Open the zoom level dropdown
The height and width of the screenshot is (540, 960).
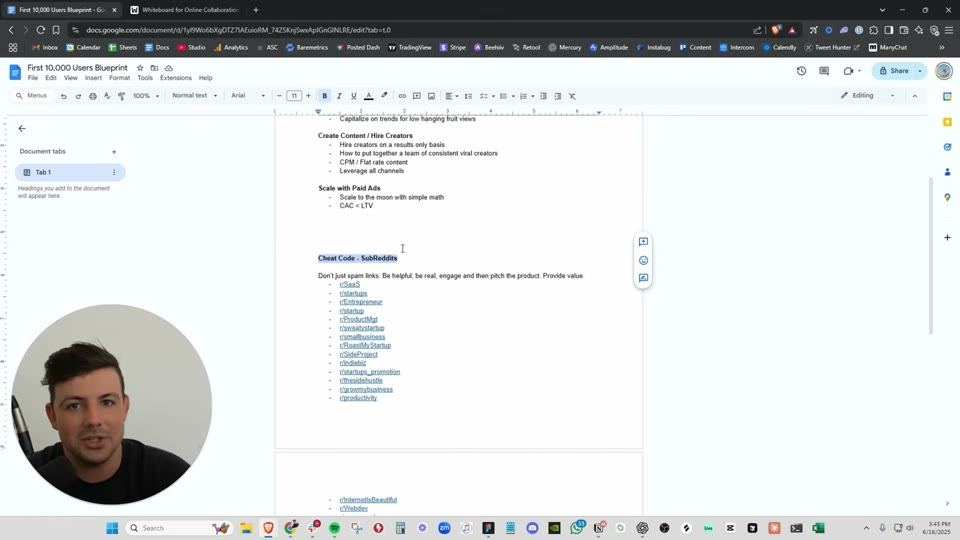point(146,96)
